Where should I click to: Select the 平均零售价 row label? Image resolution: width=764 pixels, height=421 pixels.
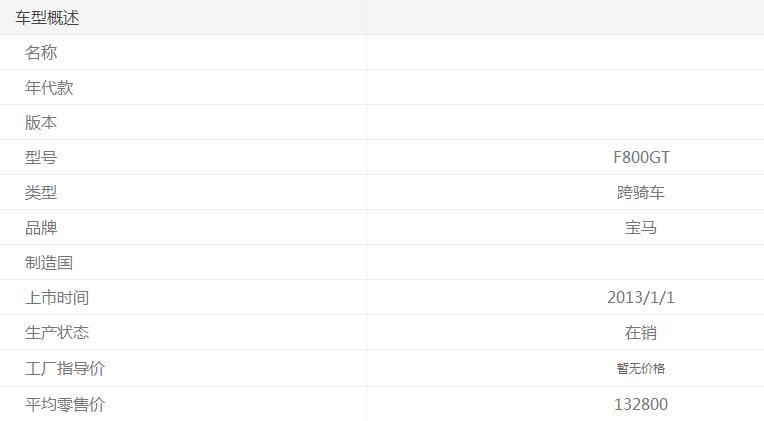[x=65, y=405]
